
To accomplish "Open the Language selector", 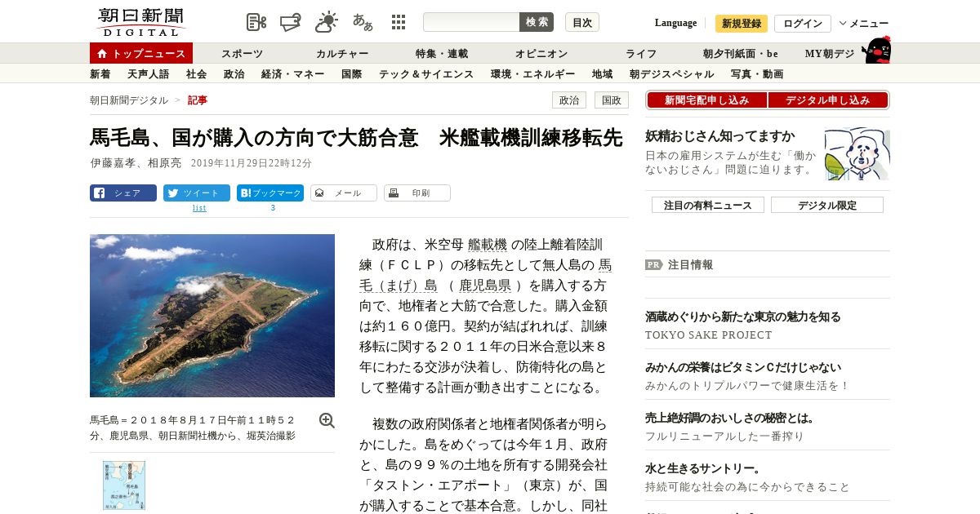I will pyautogui.click(x=675, y=23).
